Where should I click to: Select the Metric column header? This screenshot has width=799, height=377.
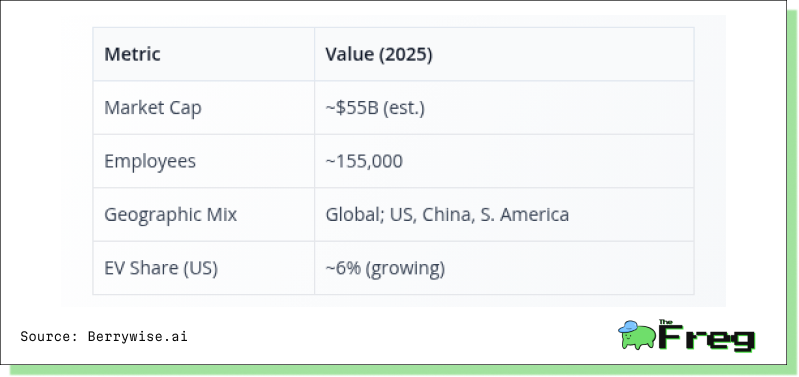click(132, 54)
